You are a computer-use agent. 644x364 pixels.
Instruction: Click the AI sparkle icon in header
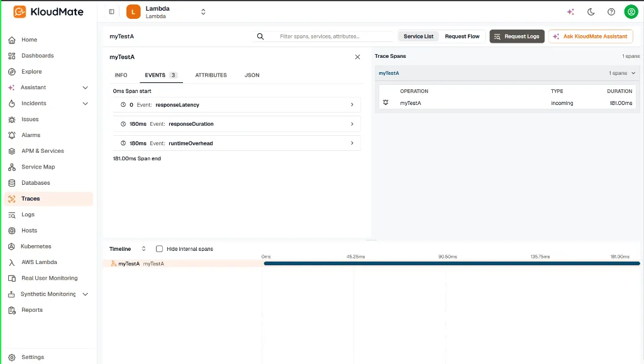[570, 12]
